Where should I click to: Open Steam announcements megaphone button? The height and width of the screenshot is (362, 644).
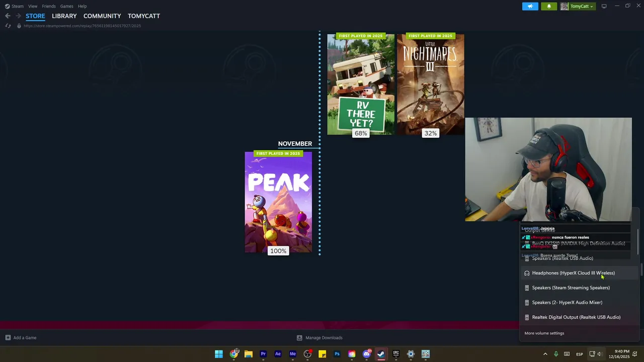point(530,6)
